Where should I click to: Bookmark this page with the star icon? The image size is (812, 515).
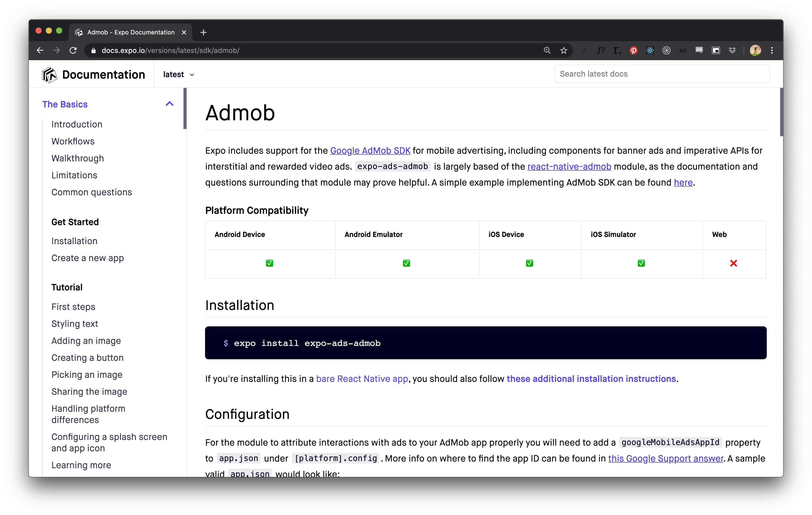[564, 50]
